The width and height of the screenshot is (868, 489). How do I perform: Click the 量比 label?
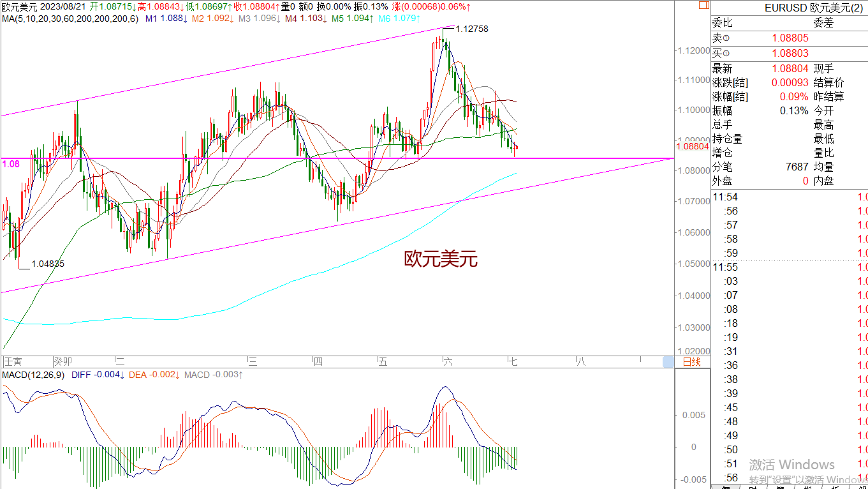point(824,153)
